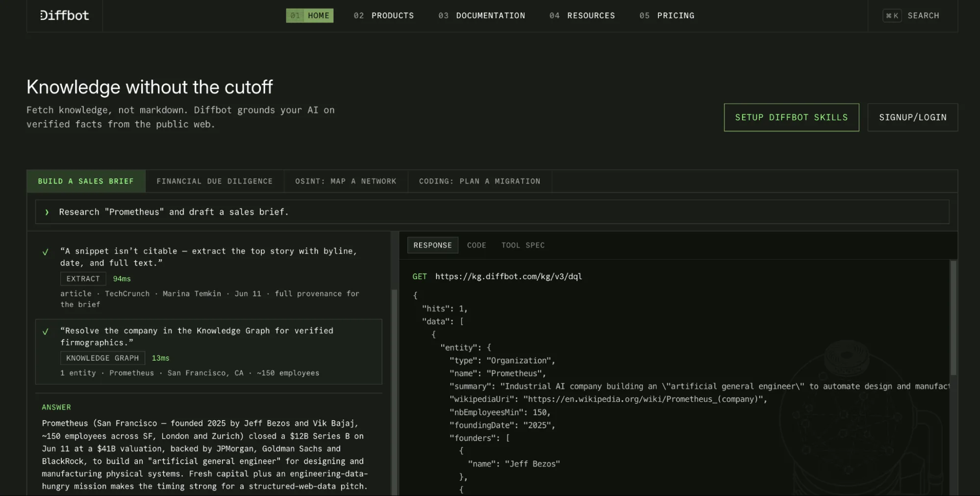Click the "hits": 1 JSON line
This screenshot has width=980, height=496.
pos(445,309)
